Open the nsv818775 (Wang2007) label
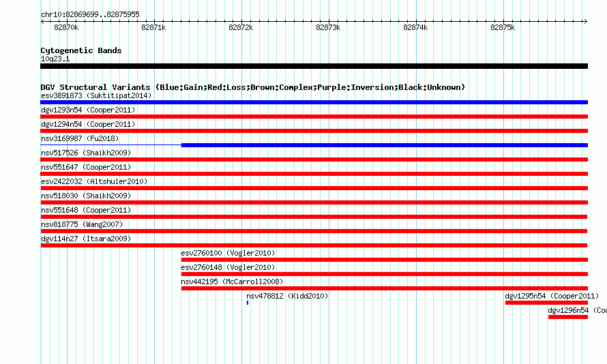Screen dimensions: 607x364 [x=82, y=224]
